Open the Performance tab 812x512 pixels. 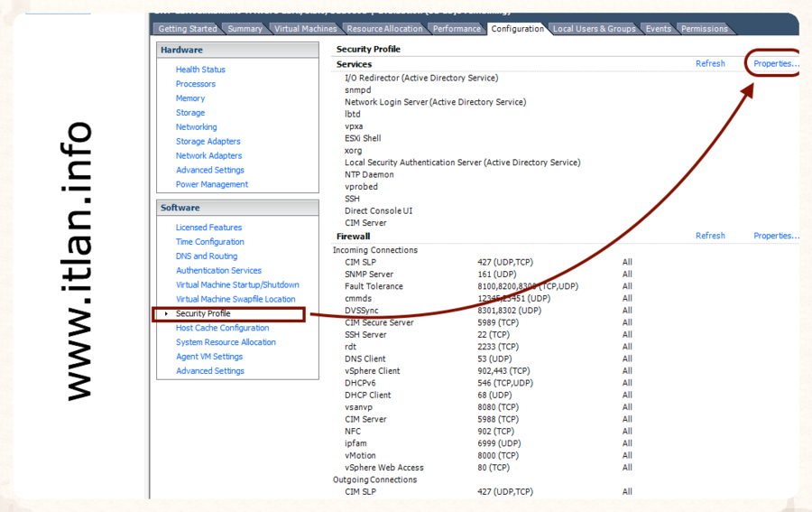click(457, 29)
